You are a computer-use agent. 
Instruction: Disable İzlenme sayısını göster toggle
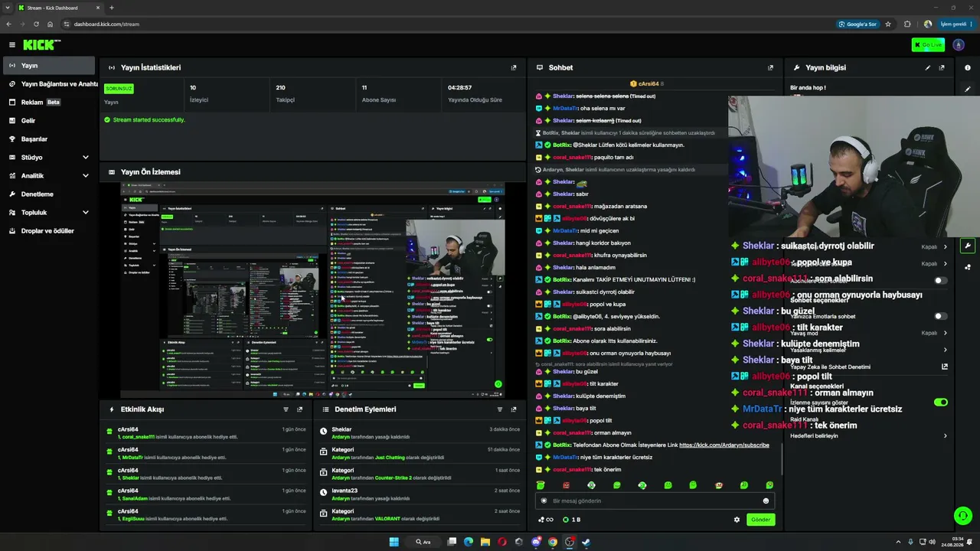pyautogui.click(x=941, y=402)
